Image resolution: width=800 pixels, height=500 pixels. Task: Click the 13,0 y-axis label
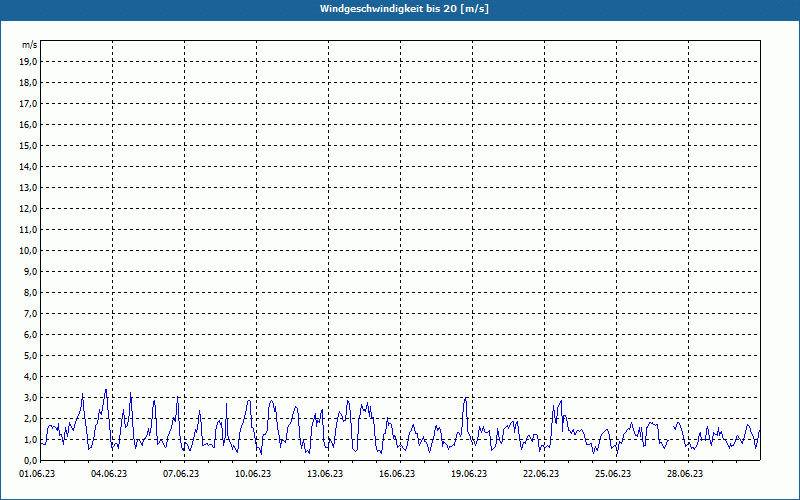(28, 188)
